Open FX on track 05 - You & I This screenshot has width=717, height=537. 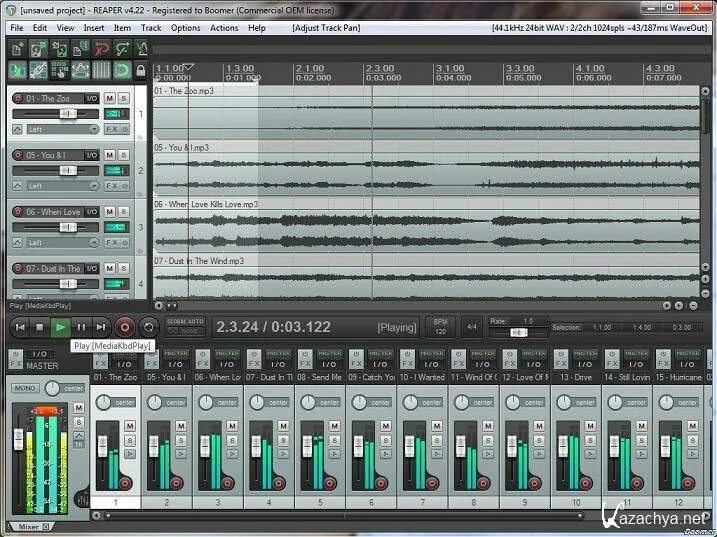tap(112, 186)
